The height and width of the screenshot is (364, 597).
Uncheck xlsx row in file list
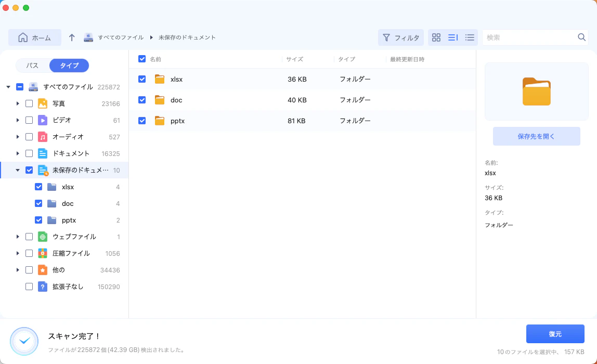pyautogui.click(x=142, y=79)
